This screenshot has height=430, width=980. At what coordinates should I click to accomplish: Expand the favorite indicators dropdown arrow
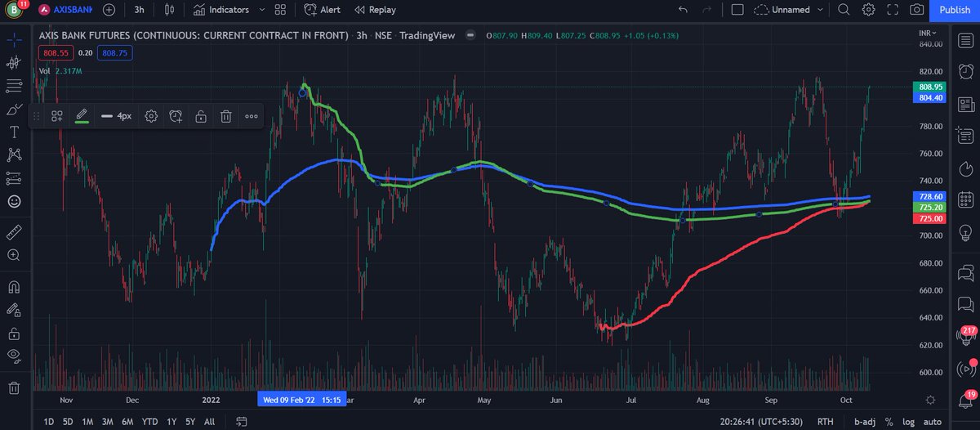[261, 10]
